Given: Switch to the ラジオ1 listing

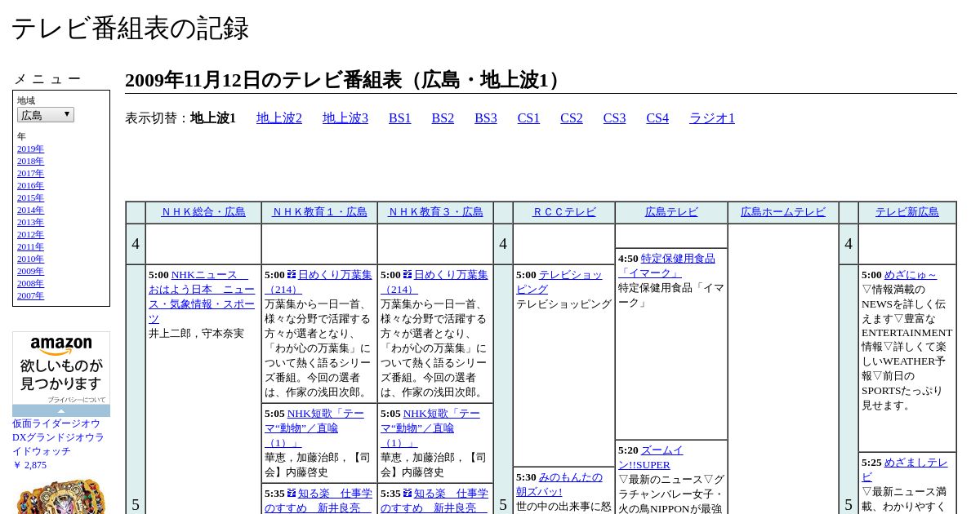Looking at the screenshot, I should (712, 118).
